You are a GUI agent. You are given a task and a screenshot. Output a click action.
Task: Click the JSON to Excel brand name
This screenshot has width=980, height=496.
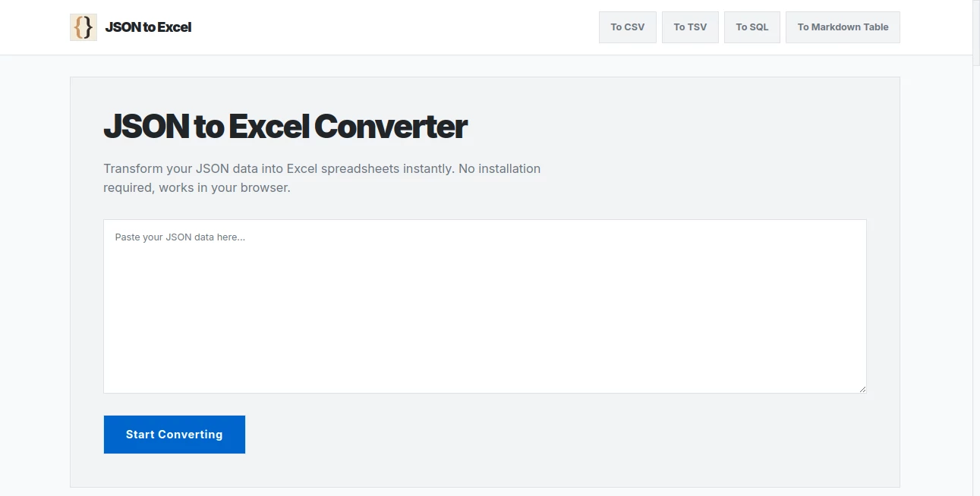click(149, 27)
